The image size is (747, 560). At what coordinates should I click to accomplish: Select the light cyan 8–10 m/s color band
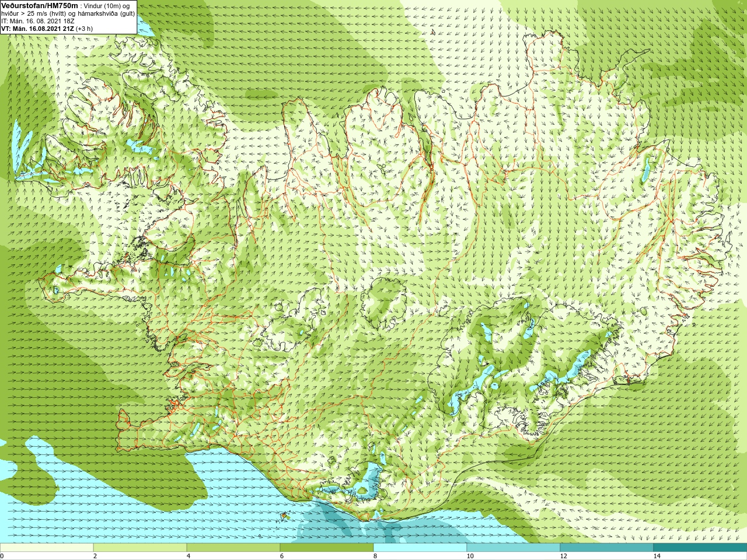420,548
